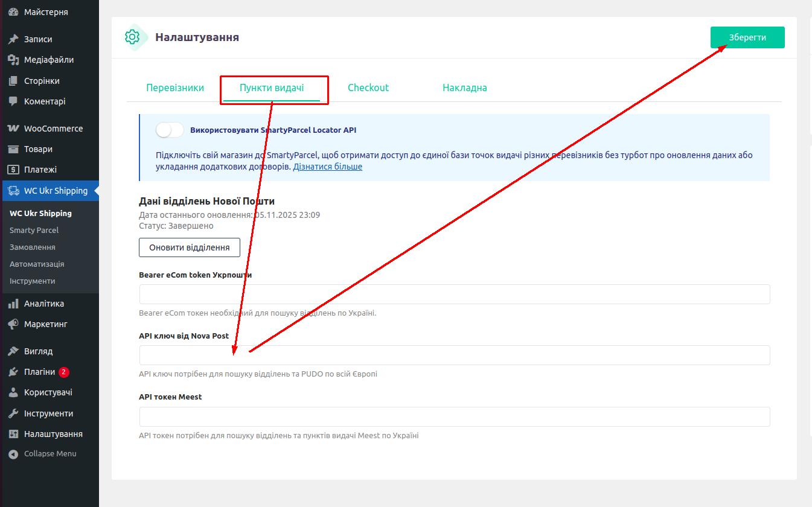Focus the Bearer eCom token Укрпошти field
This screenshot has height=507, width=812.
[455, 295]
